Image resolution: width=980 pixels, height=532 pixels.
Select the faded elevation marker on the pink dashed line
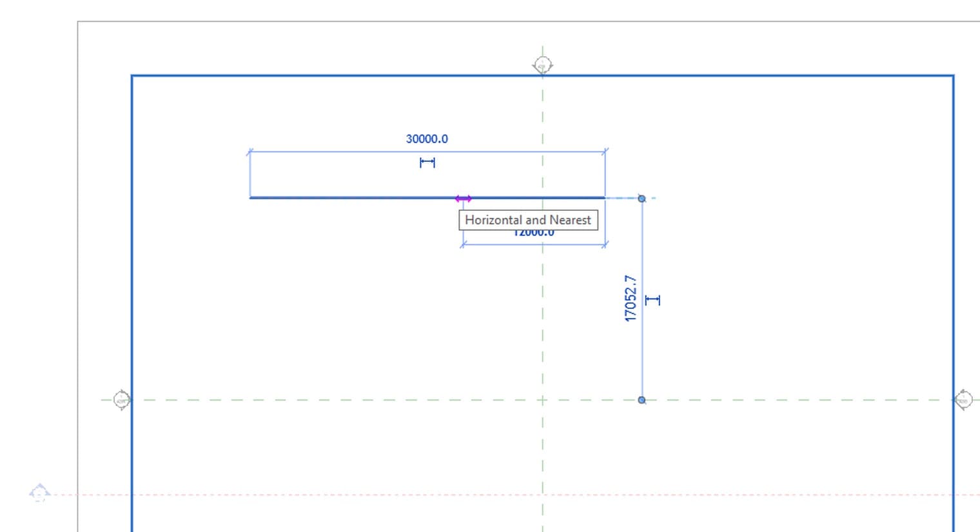click(x=39, y=493)
